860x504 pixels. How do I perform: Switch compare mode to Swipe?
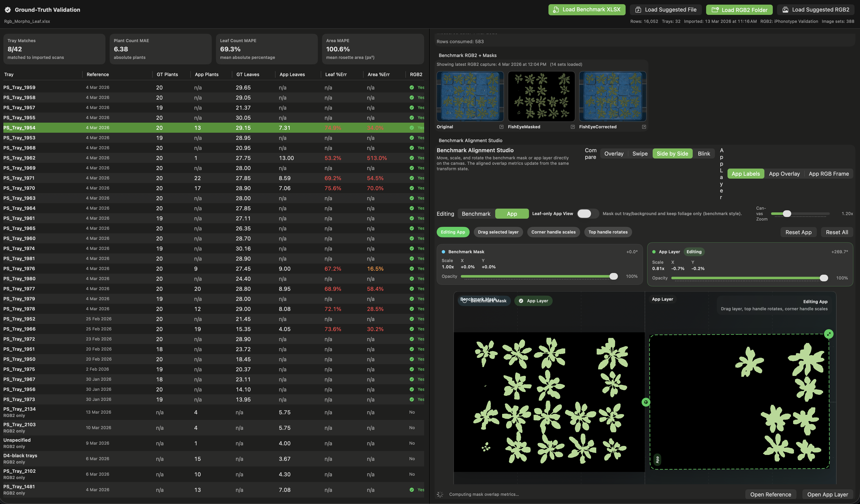click(x=640, y=153)
